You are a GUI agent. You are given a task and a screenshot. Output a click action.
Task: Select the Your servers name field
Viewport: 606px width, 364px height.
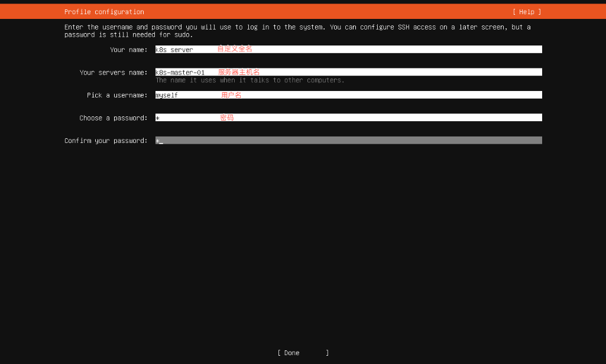348,72
